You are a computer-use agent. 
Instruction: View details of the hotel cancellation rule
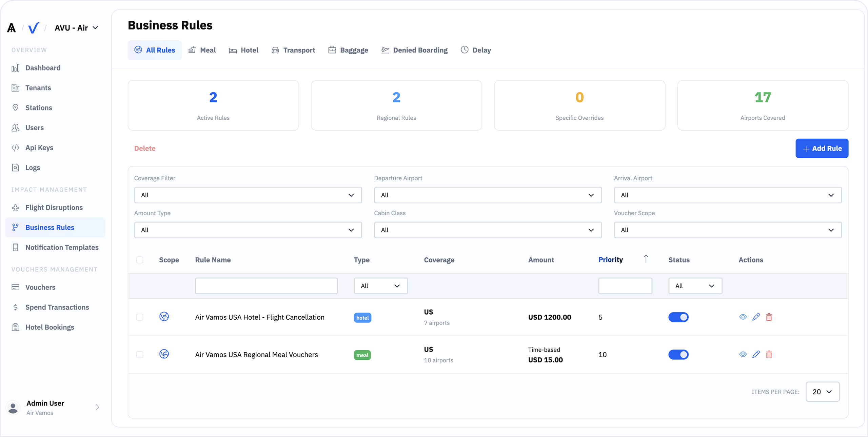tap(743, 317)
